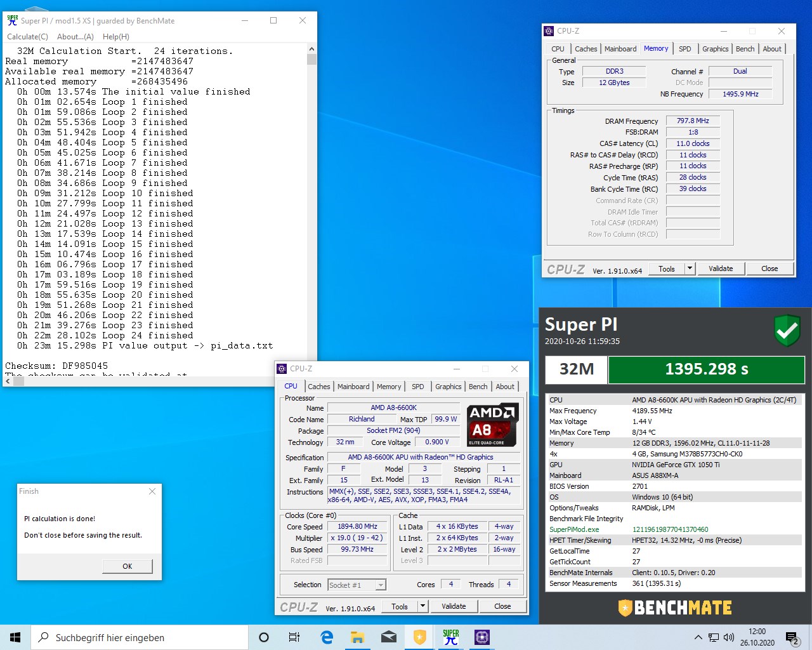Select the About tab in the lower CPU-Z window

pyautogui.click(x=505, y=387)
